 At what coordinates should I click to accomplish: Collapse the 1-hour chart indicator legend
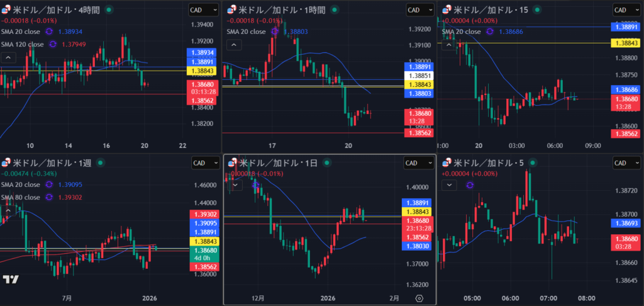click(233, 45)
